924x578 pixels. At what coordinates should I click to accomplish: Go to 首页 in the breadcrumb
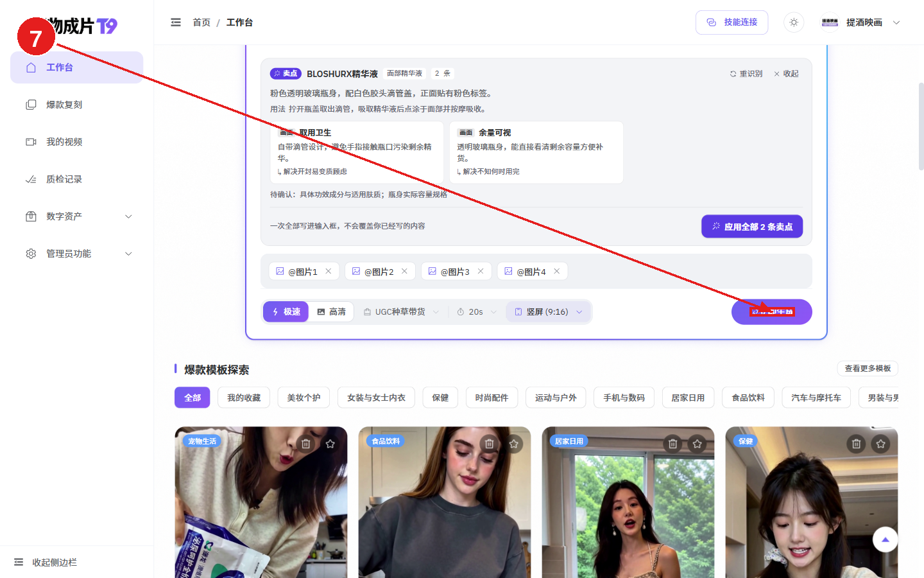201,22
